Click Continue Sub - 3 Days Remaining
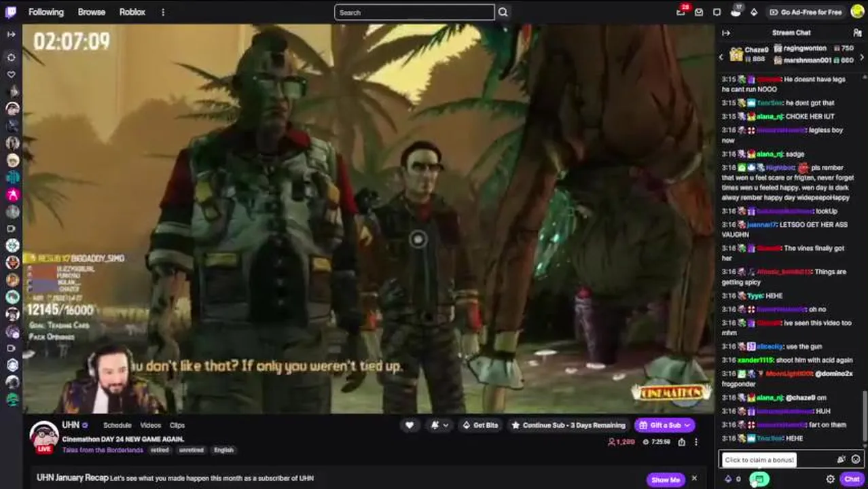The width and height of the screenshot is (868, 489). 568,425
